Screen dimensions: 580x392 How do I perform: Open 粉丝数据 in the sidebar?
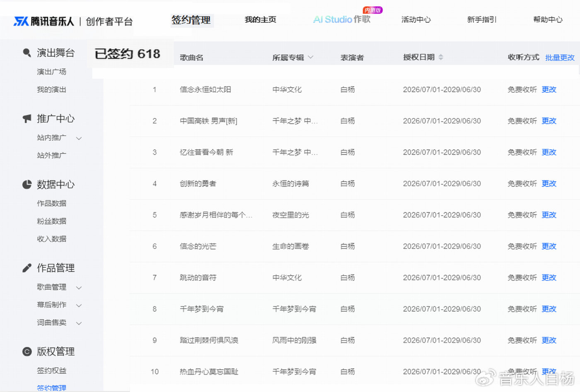51,221
